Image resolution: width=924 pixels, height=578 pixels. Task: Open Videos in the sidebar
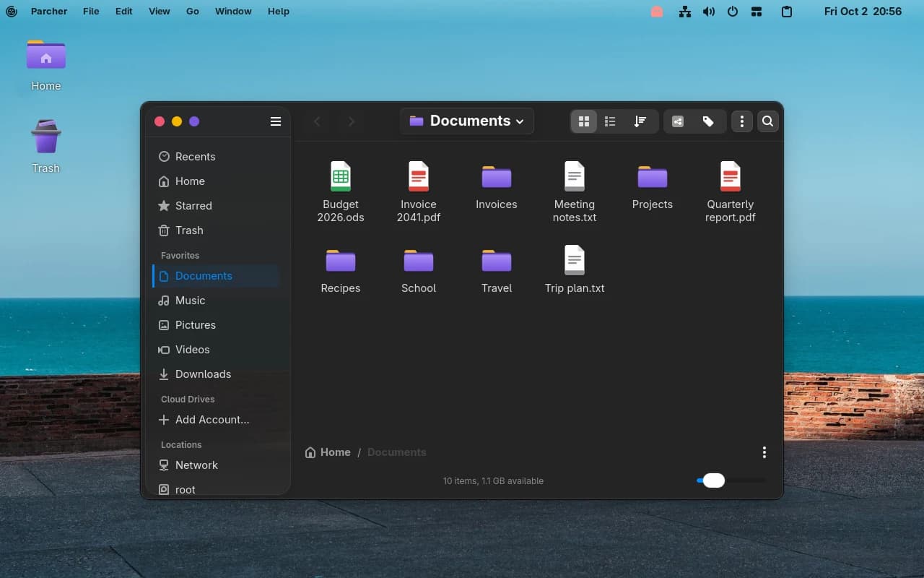[x=216, y=350]
